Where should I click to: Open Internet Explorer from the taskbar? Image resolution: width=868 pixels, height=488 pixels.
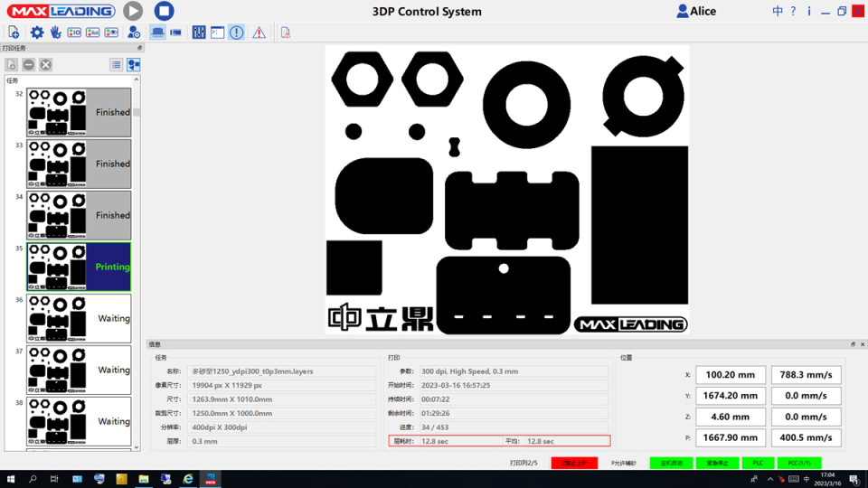click(x=188, y=479)
